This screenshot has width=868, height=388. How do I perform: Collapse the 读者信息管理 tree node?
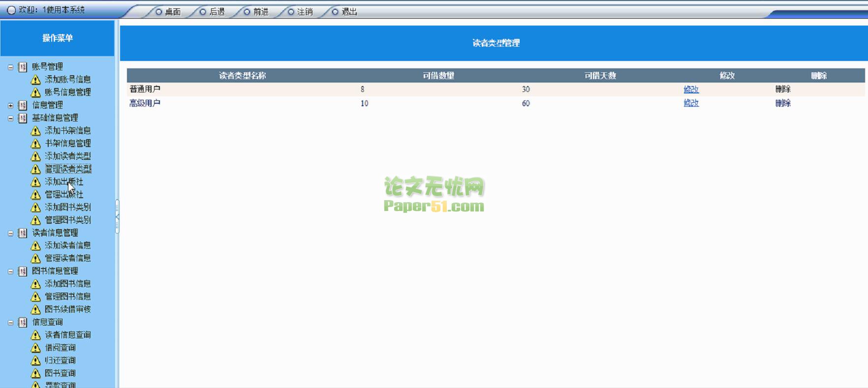10,233
